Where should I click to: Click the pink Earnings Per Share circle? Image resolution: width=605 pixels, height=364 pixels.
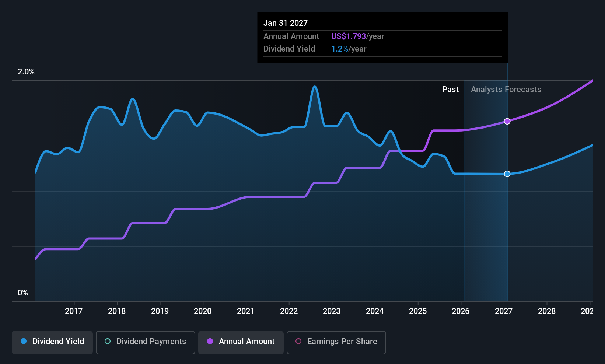pyautogui.click(x=298, y=341)
